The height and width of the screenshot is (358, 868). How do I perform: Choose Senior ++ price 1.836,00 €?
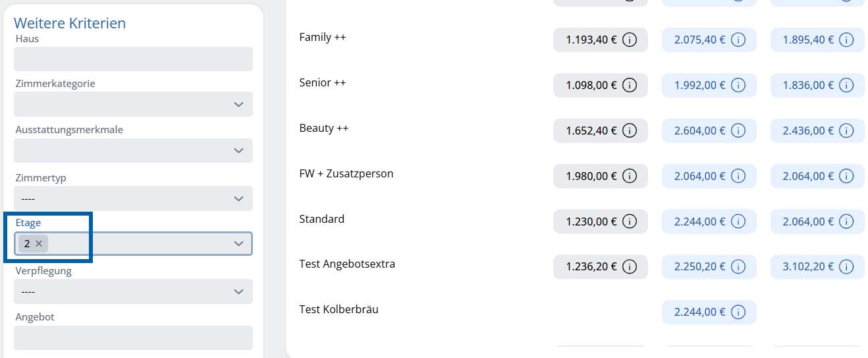tap(817, 85)
